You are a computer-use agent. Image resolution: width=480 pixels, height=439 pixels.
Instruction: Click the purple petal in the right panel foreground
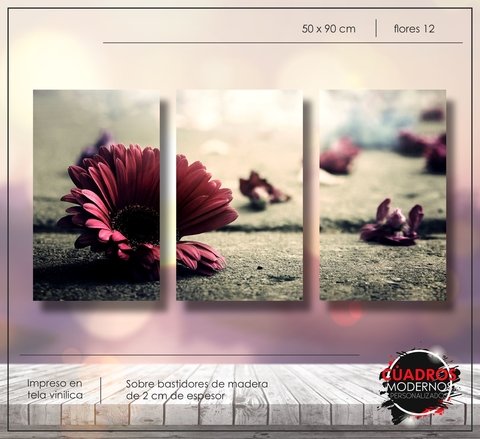[x=392, y=222]
